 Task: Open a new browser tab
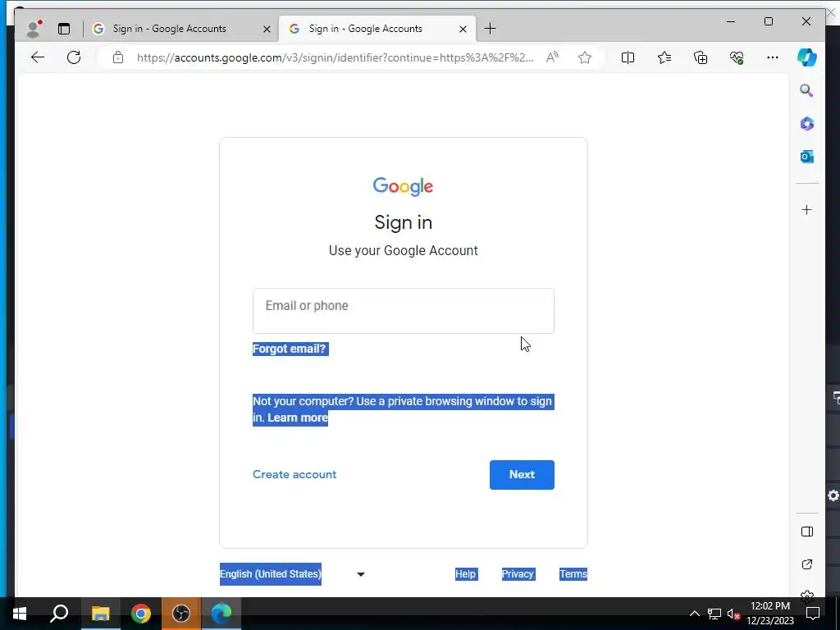pyautogui.click(x=490, y=29)
